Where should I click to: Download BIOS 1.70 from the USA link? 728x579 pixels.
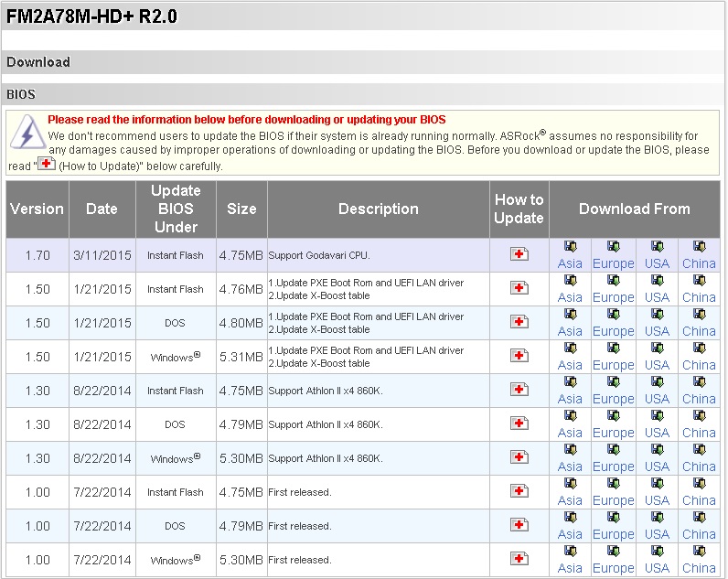657,263
